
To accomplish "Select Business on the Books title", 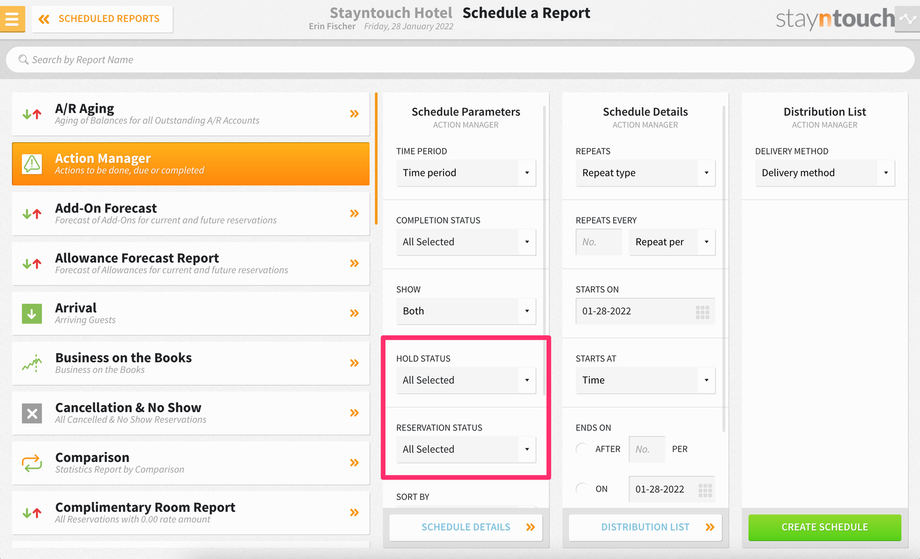I will [x=123, y=358].
